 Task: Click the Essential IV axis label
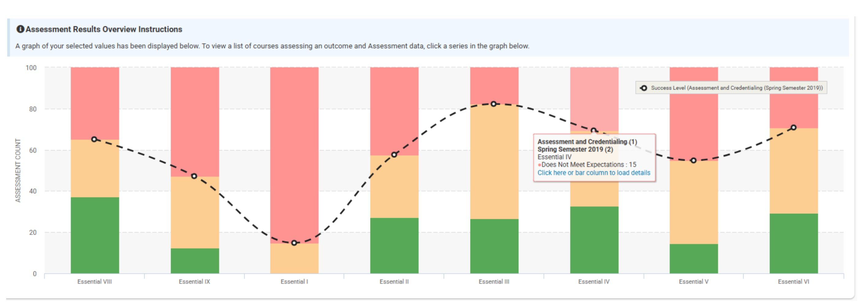point(594,282)
